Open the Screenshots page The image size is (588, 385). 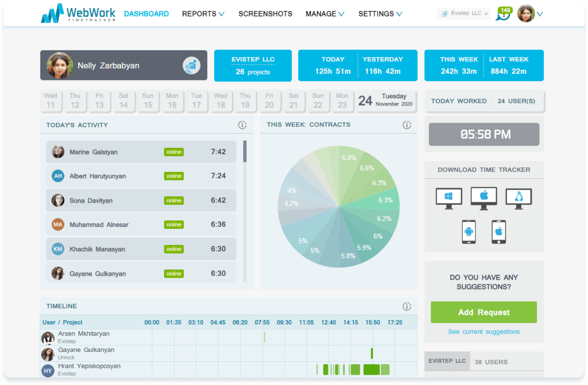click(265, 14)
